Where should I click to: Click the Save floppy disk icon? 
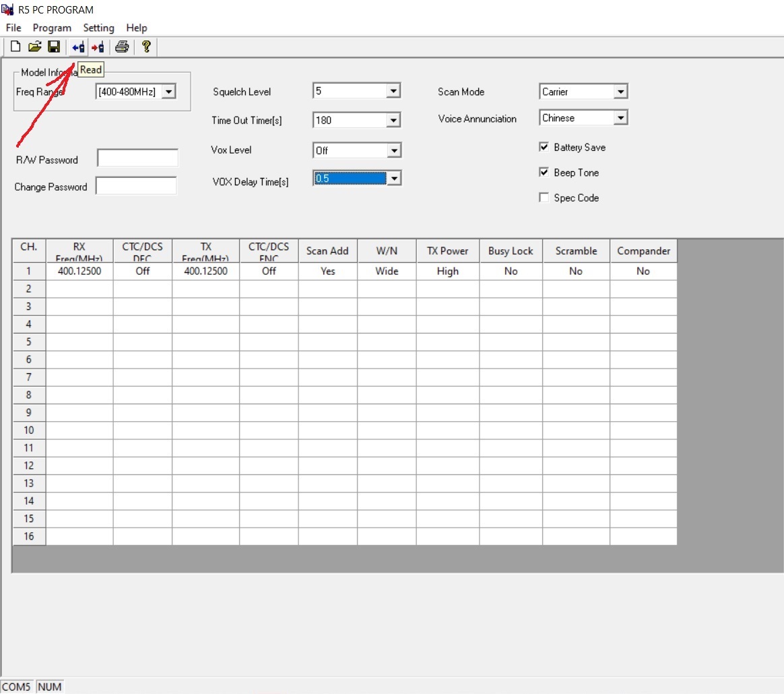[53, 46]
